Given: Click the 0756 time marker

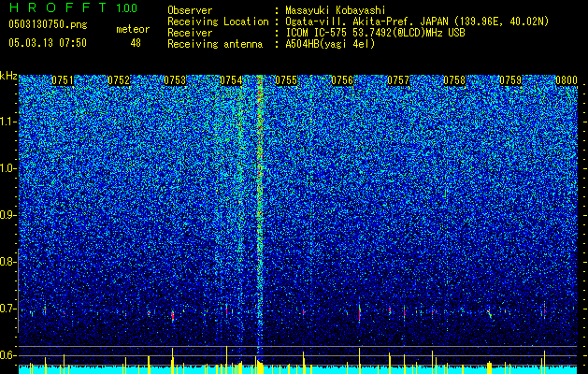Looking at the screenshot, I should (x=342, y=80).
